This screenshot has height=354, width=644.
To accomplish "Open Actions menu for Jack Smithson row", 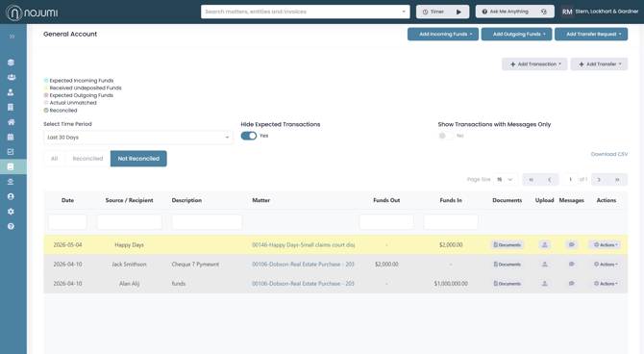I will (x=605, y=264).
